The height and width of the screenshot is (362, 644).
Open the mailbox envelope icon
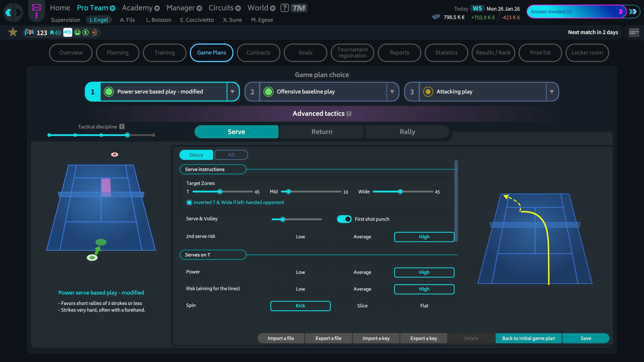(36, 8)
